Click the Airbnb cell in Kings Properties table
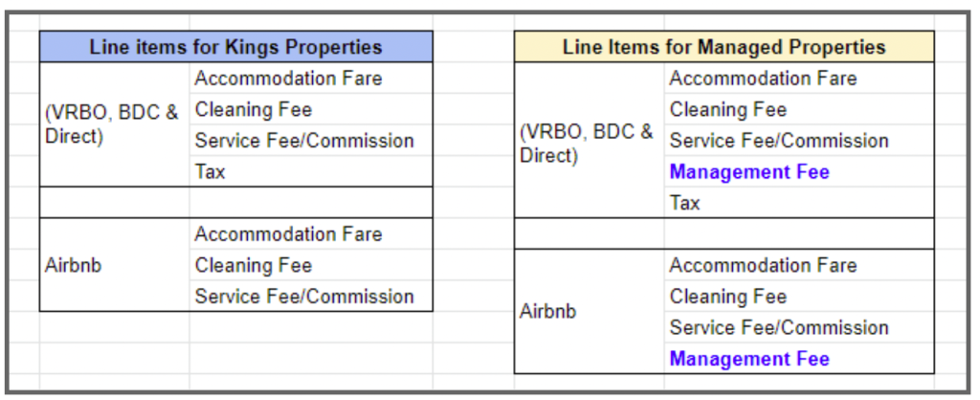Image resolution: width=980 pixels, height=400 pixels. click(73, 265)
